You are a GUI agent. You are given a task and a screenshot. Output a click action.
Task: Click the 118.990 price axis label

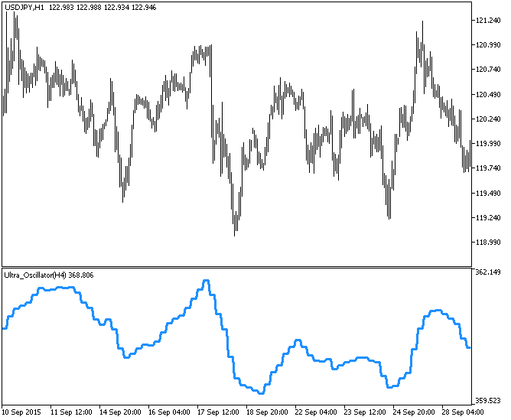(x=487, y=243)
